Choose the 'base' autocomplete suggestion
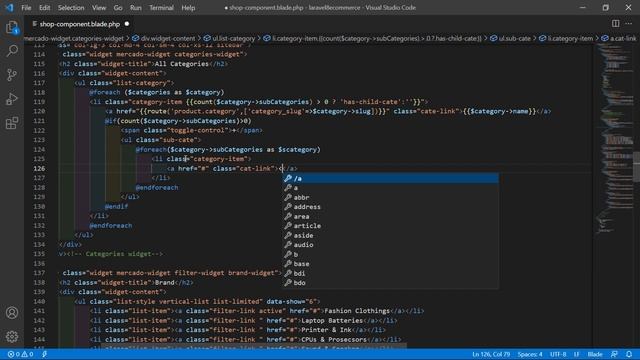The height and width of the screenshot is (360, 640). (390, 264)
